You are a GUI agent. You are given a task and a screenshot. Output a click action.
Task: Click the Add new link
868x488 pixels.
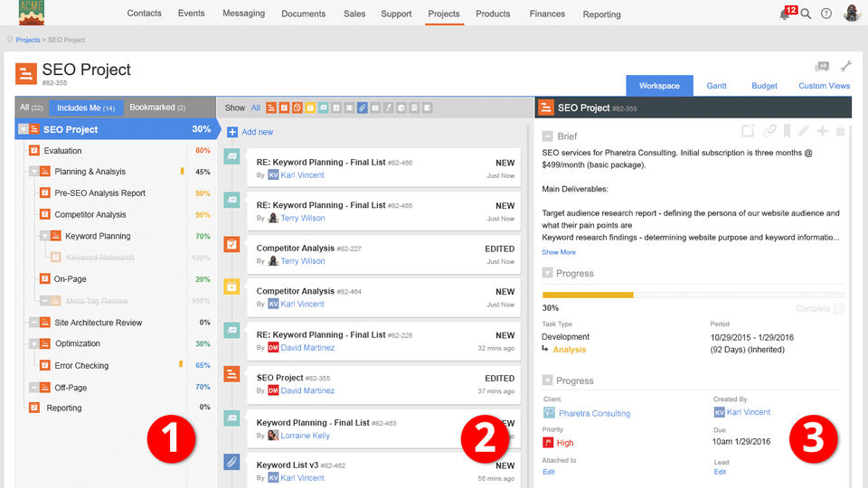pos(257,132)
